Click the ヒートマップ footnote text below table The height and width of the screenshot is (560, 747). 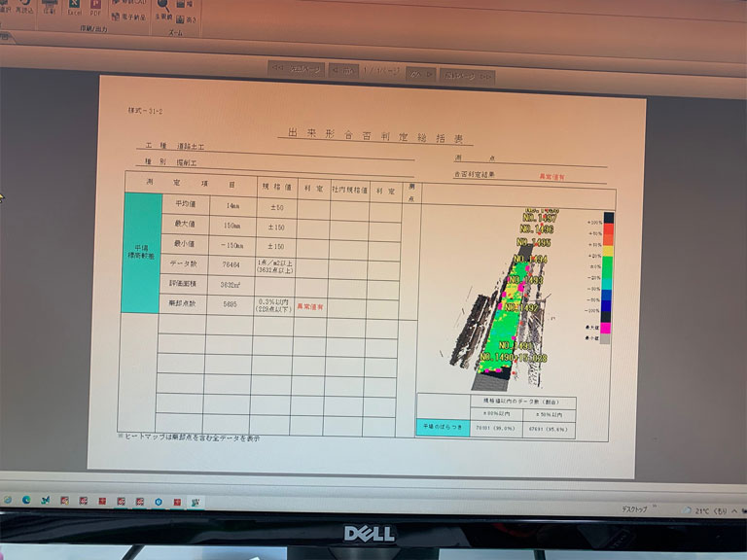(x=189, y=437)
